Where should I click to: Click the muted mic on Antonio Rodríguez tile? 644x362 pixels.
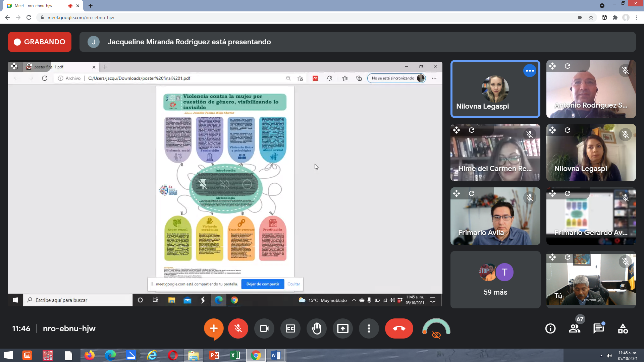click(x=625, y=71)
